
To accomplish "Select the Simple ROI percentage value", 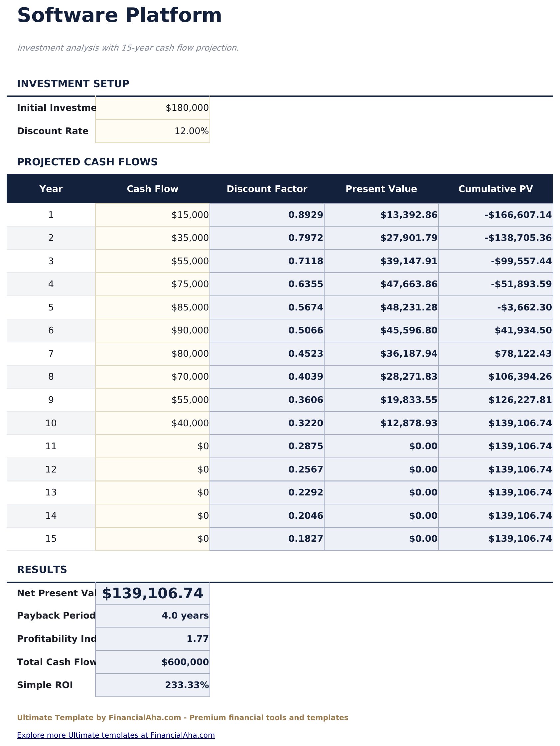I will [x=152, y=685].
